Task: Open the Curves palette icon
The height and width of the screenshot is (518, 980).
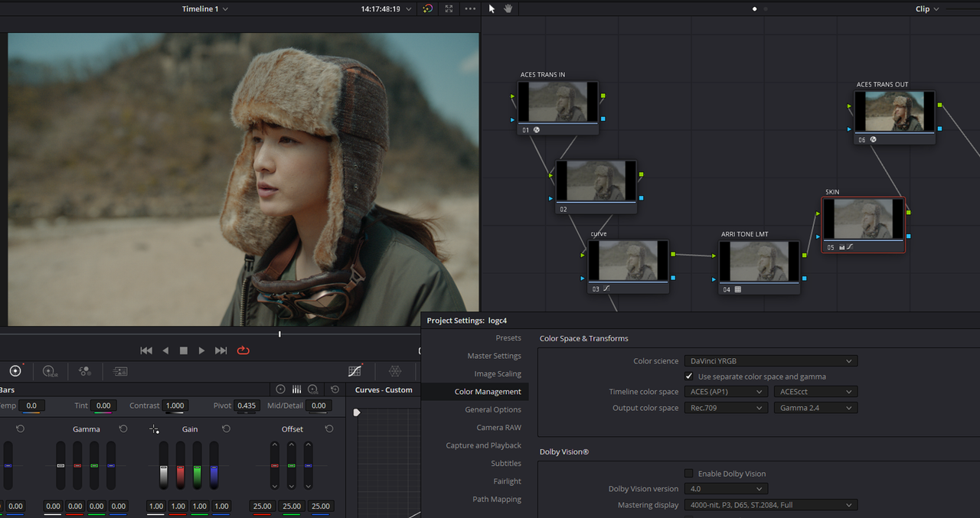Action: click(355, 371)
